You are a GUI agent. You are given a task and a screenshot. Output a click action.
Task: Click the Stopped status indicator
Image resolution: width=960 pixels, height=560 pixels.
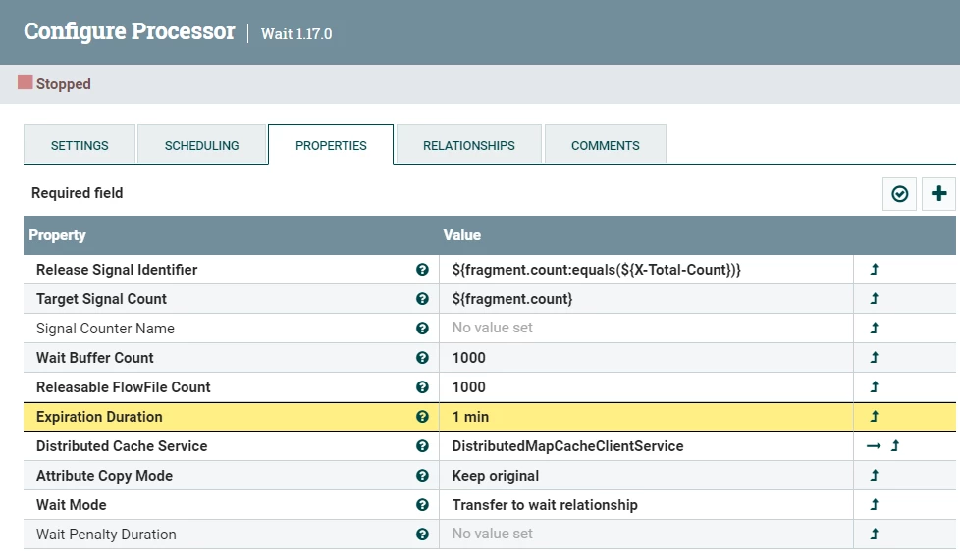coord(55,83)
